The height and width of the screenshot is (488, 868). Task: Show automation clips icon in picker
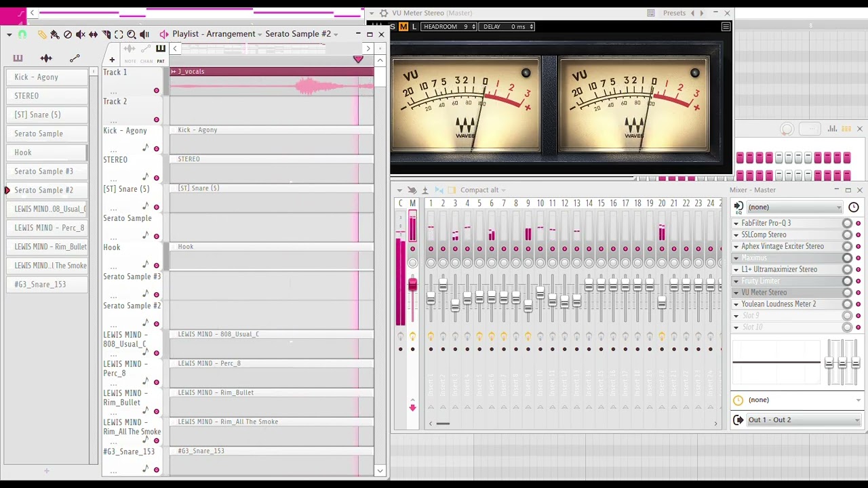[75, 58]
